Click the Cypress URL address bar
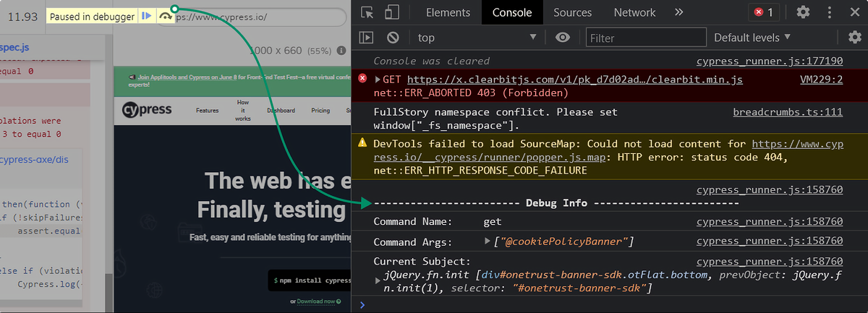Viewport: 868px width, 313px height. pos(253,17)
